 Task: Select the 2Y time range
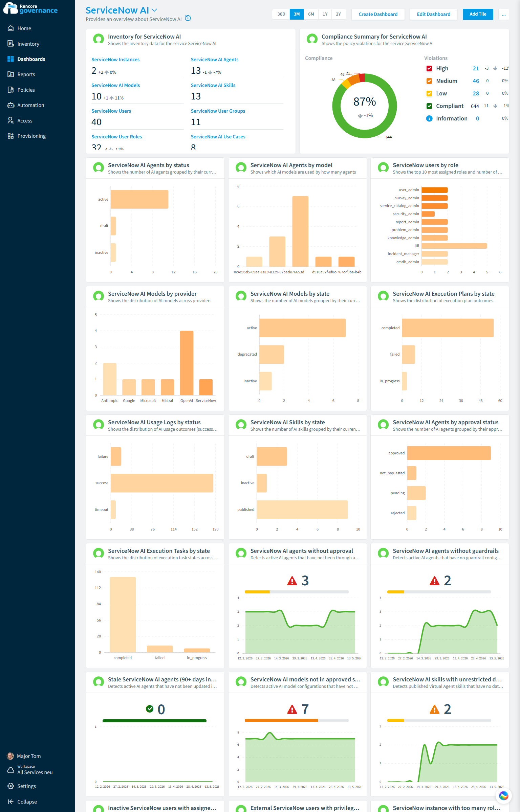click(x=338, y=14)
